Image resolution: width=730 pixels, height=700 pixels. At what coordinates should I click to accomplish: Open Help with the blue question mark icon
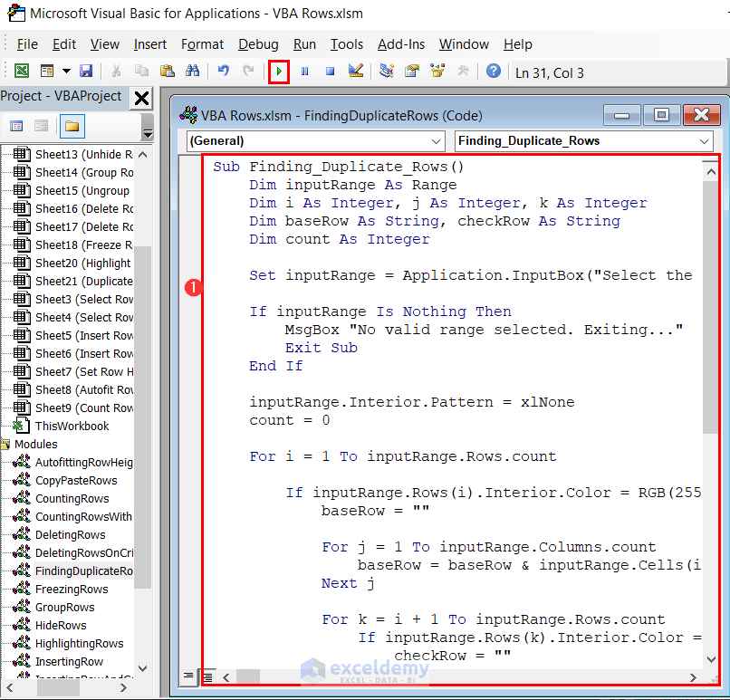coord(494,71)
